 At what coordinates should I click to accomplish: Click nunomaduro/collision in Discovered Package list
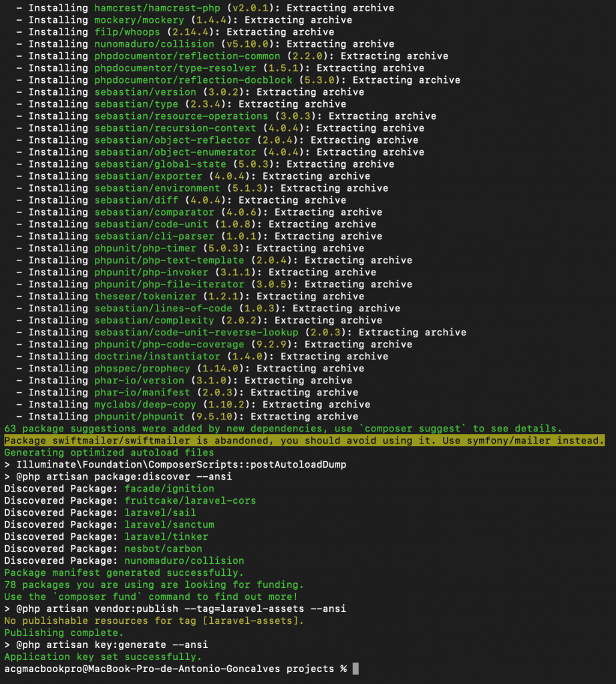tap(184, 560)
